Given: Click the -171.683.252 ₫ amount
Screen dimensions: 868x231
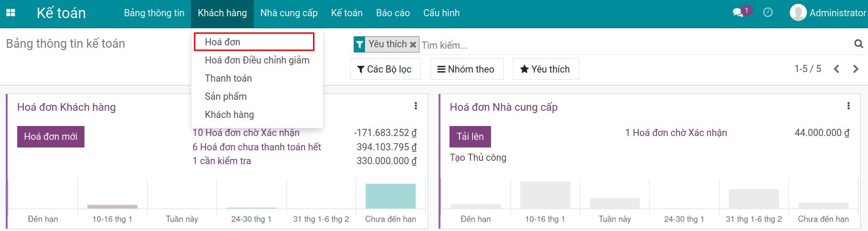Looking at the screenshot, I should [x=385, y=133].
